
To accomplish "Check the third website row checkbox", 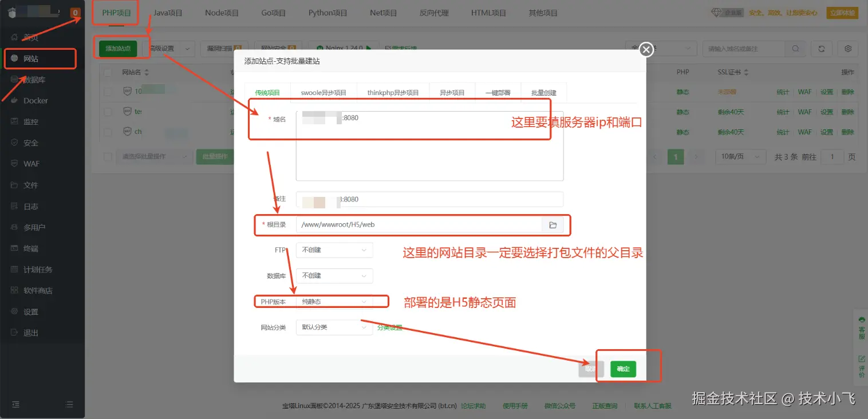I will pyautogui.click(x=108, y=132).
